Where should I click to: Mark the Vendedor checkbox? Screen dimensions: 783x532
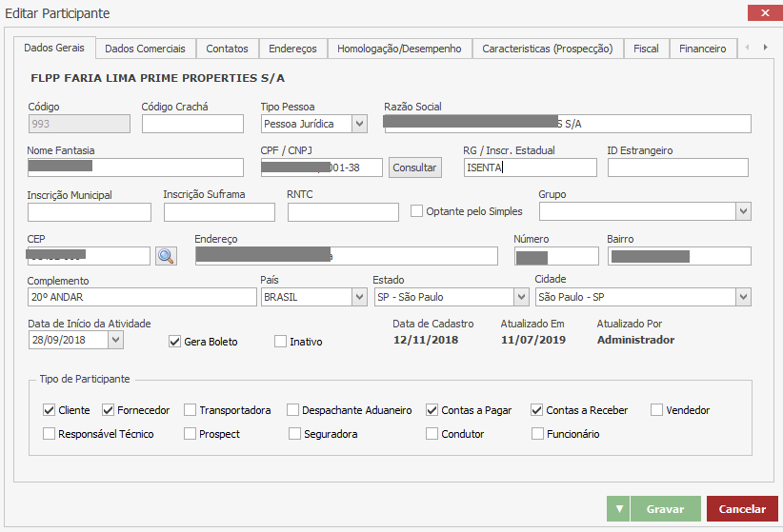tap(657, 410)
